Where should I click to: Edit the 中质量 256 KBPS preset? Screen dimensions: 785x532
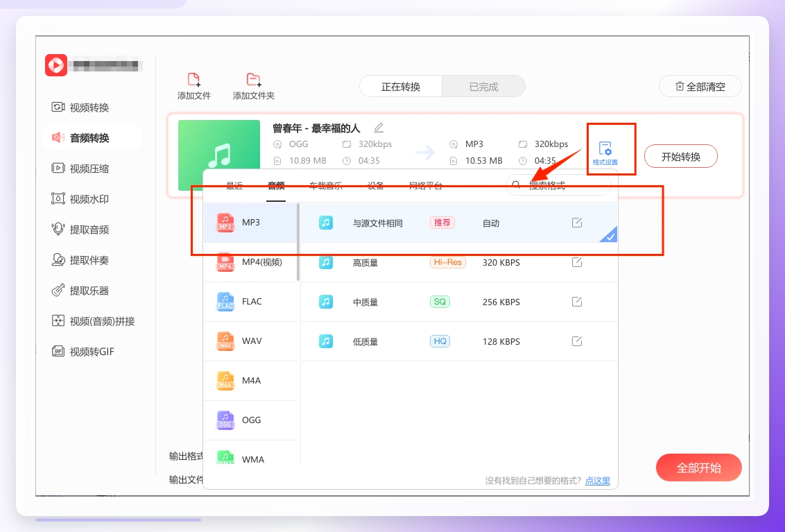pos(577,302)
